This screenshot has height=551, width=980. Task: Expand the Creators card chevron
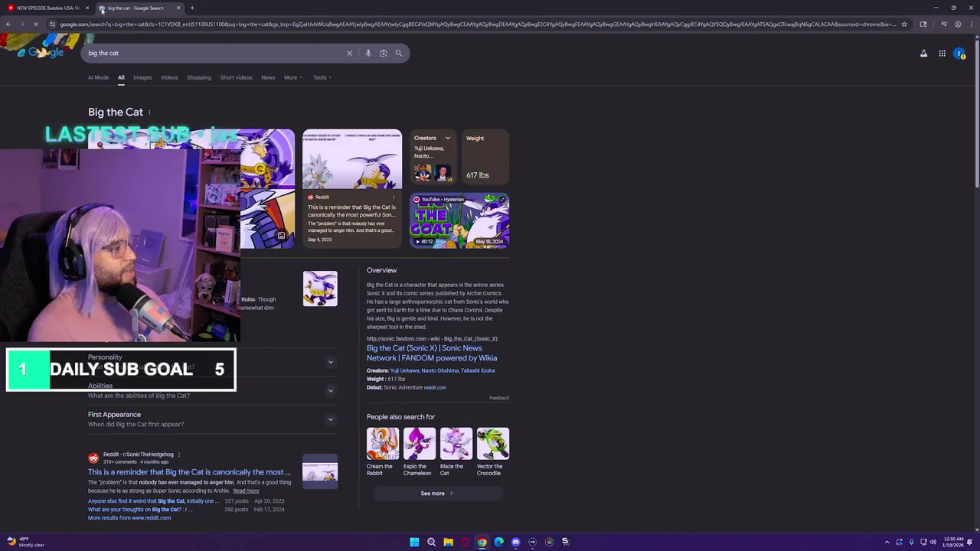448,139
